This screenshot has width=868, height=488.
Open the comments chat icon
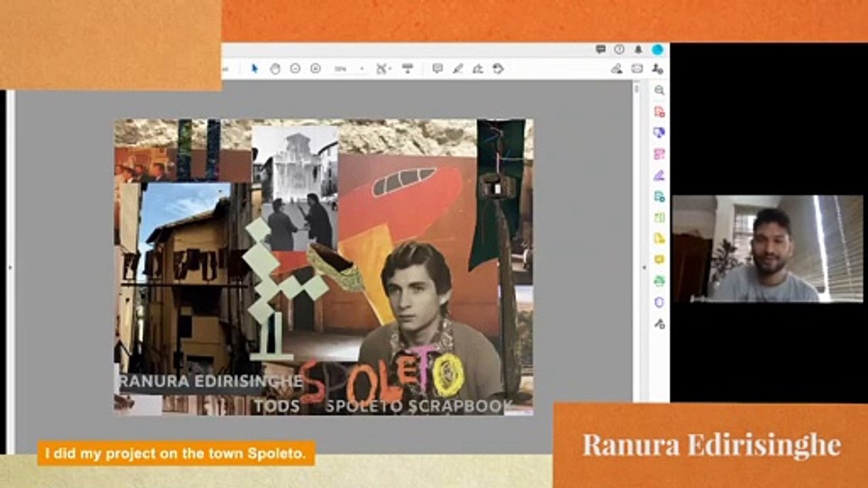[600, 49]
